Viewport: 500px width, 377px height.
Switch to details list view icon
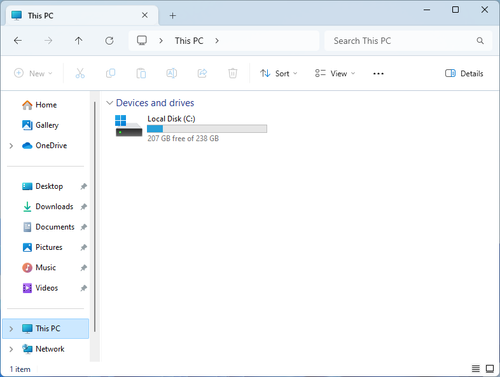(x=476, y=368)
